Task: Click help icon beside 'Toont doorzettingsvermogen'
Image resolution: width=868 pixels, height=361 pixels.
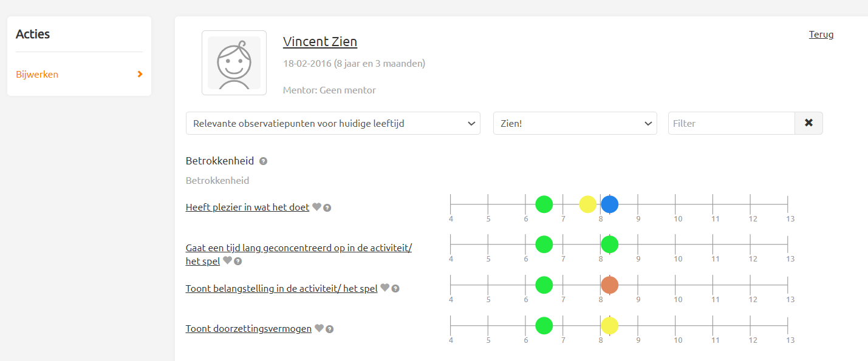Action: 330,329
